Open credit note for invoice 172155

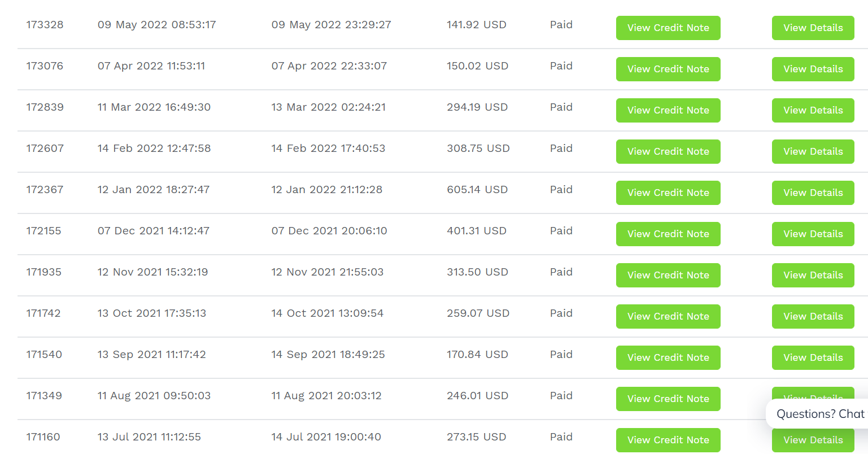(668, 234)
